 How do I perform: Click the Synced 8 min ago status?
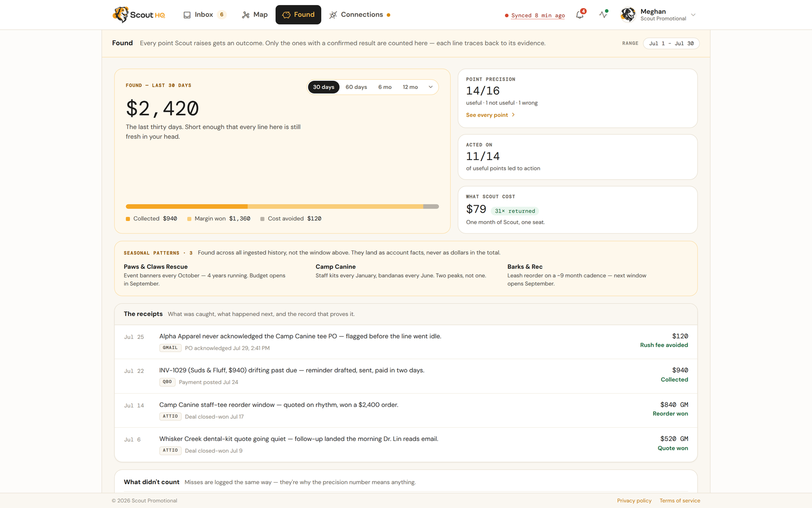click(535, 15)
